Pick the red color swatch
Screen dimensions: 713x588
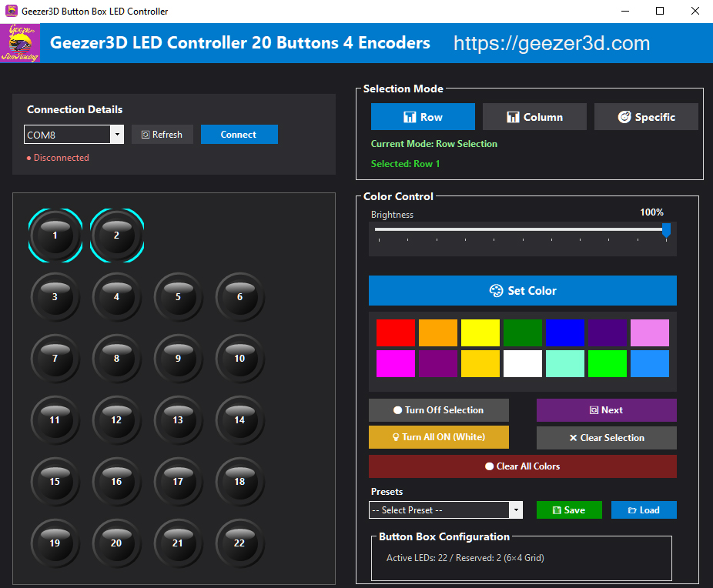[x=396, y=333]
